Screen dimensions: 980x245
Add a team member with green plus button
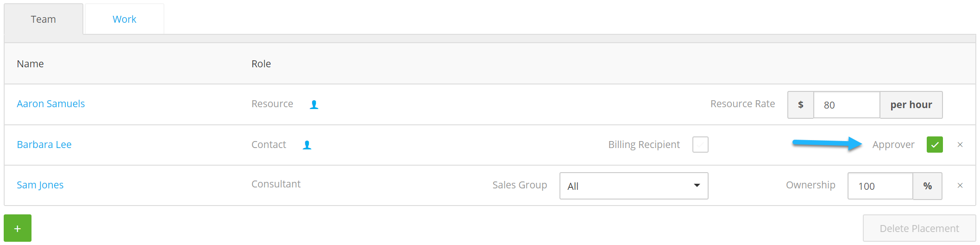tap(18, 228)
